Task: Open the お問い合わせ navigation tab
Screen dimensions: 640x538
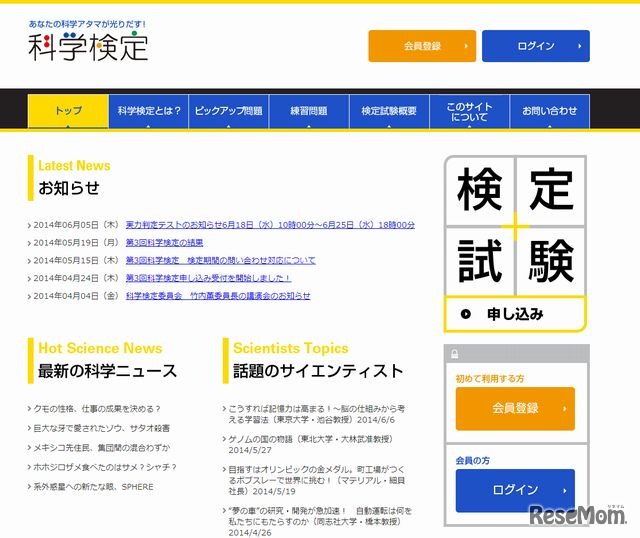Action: tap(549, 111)
